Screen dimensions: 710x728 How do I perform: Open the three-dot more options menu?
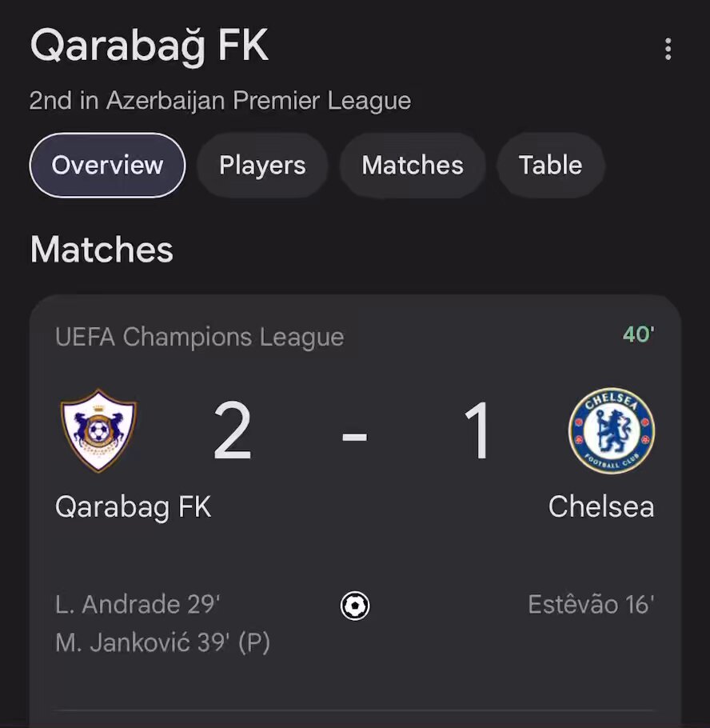(x=668, y=49)
